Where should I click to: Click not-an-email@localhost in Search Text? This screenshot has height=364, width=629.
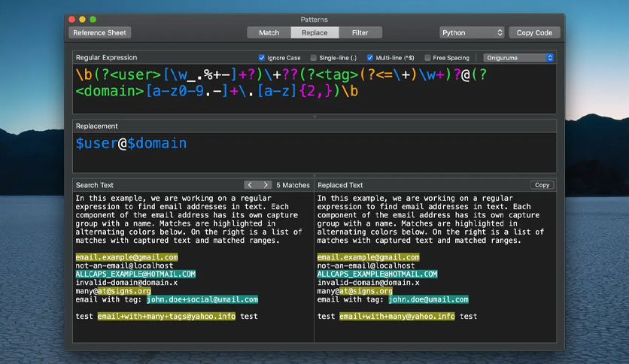point(124,265)
